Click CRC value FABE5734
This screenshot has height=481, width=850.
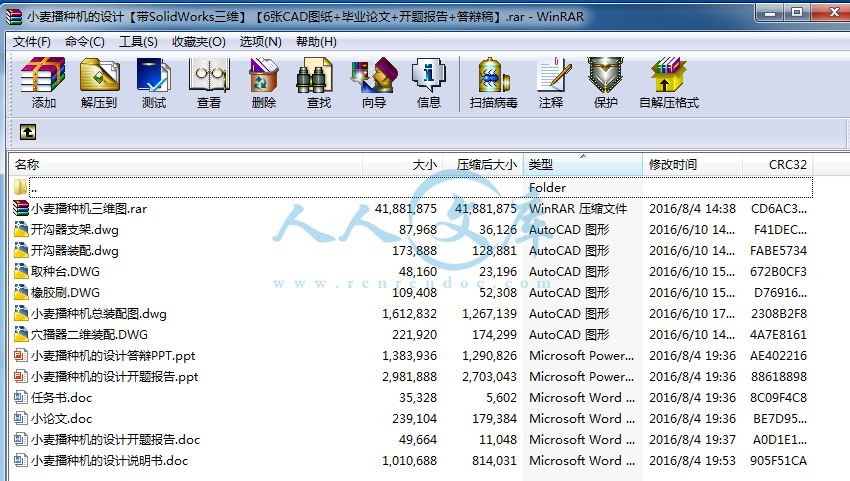click(x=778, y=251)
